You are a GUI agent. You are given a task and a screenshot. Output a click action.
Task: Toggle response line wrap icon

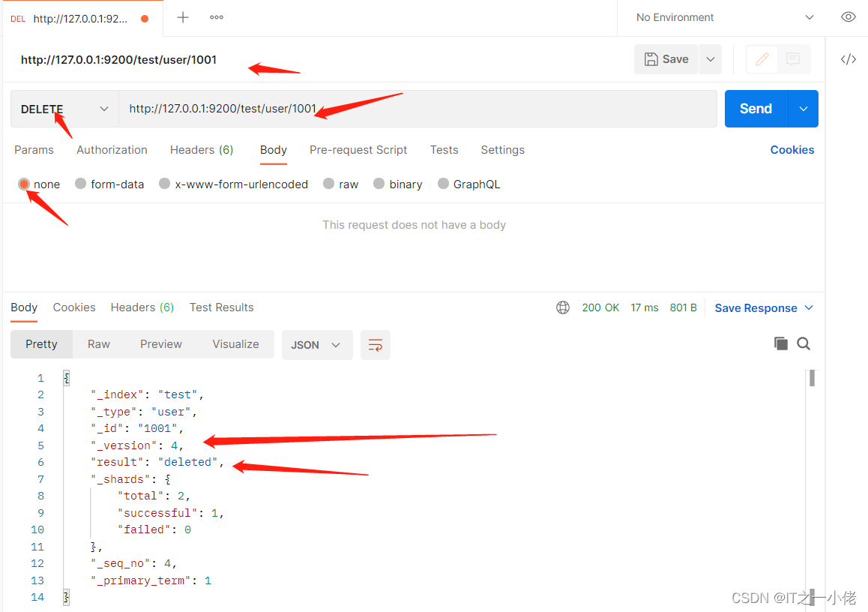[x=376, y=345]
